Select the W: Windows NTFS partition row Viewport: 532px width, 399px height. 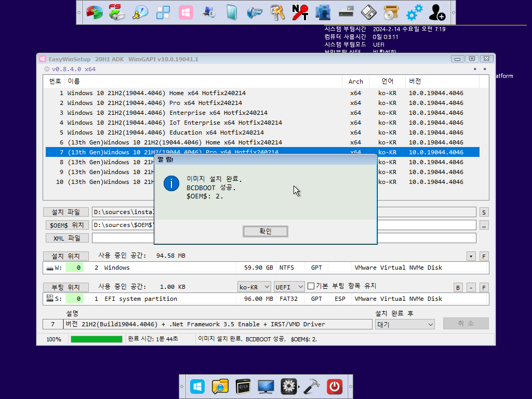click(x=266, y=268)
